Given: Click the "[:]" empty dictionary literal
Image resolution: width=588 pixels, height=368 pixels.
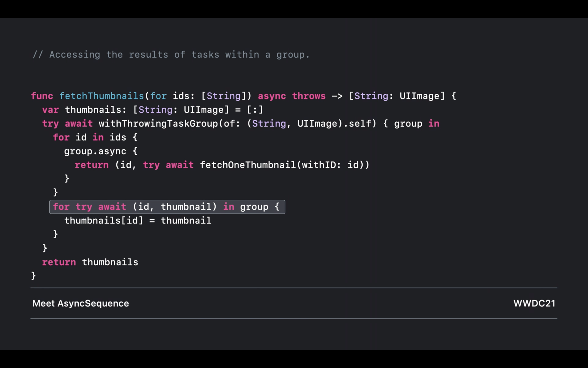Looking at the screenshot, I should (255, 110).
